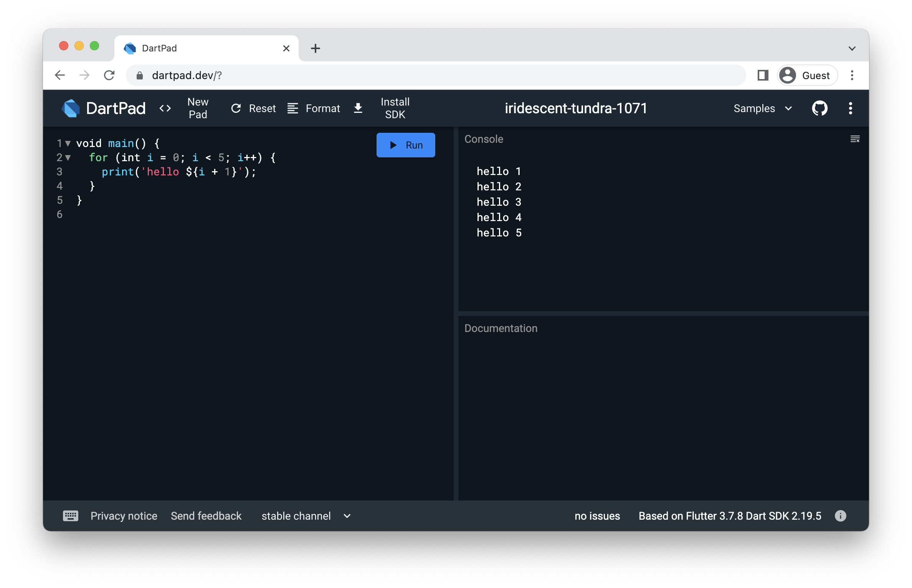Click the DartPad logo
The height and width of the screenshot is (588, 912).
point(71,108)
